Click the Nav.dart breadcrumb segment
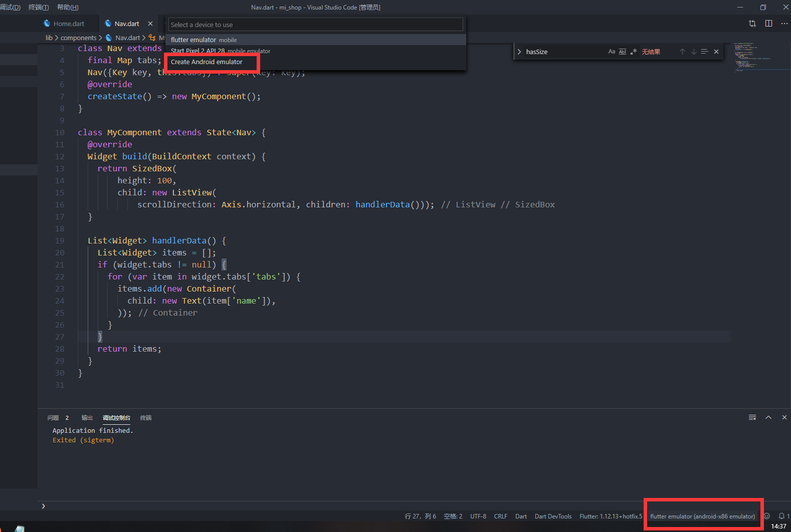 click(x=127, y=38)
